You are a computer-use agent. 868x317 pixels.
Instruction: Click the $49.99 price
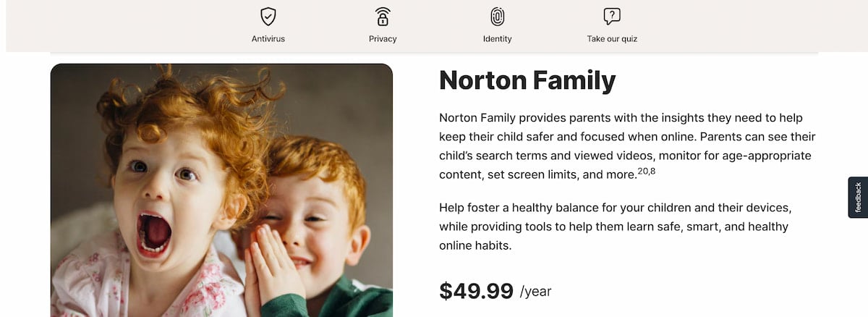point(476,290)
